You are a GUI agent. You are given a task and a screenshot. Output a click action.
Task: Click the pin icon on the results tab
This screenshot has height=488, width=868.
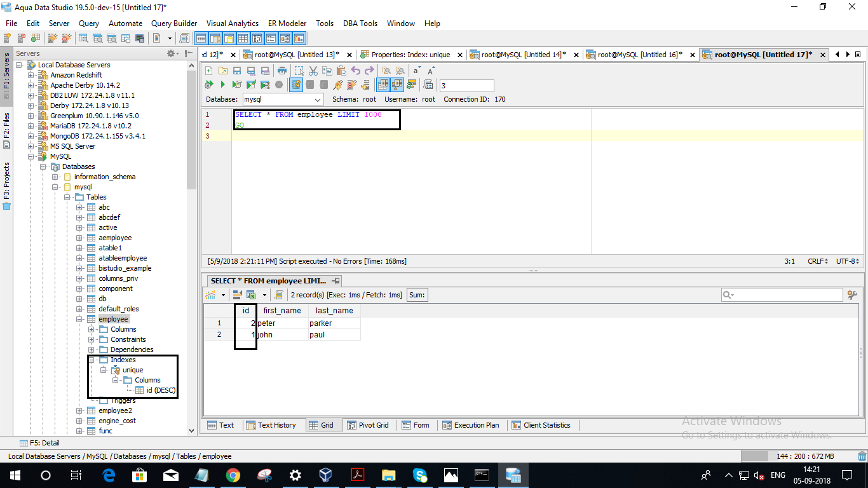(336, 281)
